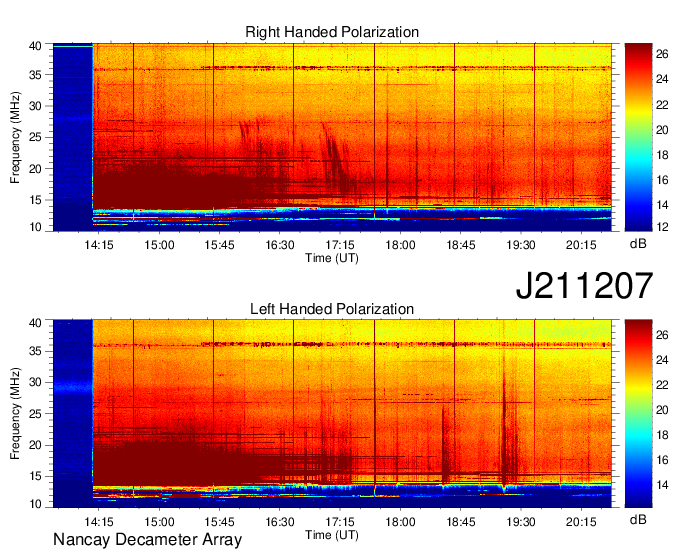The image size is (680, 552).
Task: Click the 30 MHz tick of Left Handed plot
Action: (x=35, y=382)
